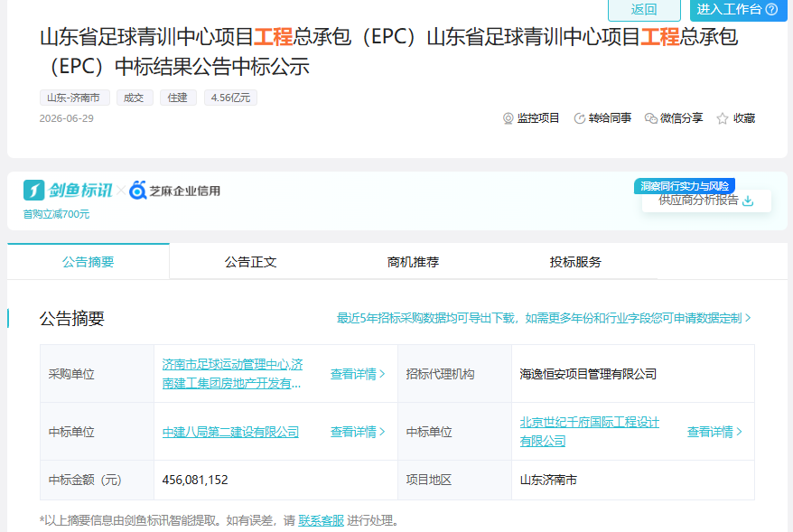View details for 北京世纪千府国际工程设计
793x532 pixels.
click(x=714, y=432)
